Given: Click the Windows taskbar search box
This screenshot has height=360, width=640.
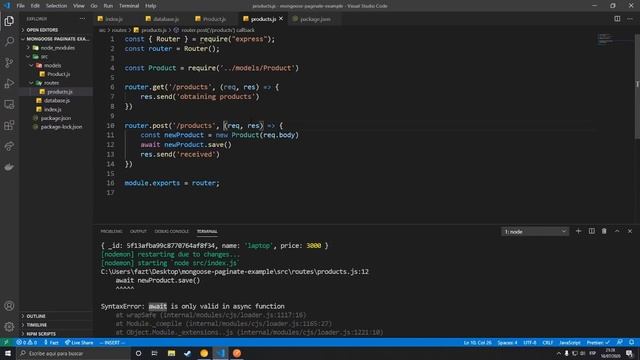Looking at the screenshot, I should pyautogui.click(x=73, y=353).
